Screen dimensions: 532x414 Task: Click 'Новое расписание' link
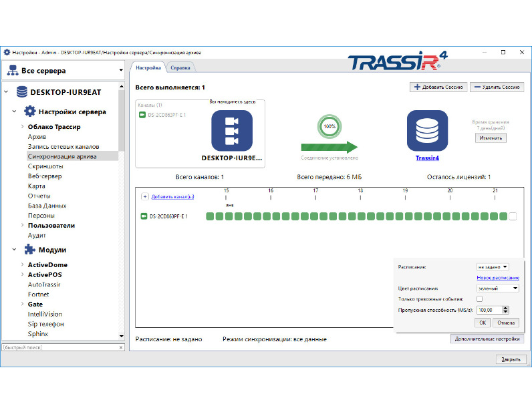coord(498,278)
